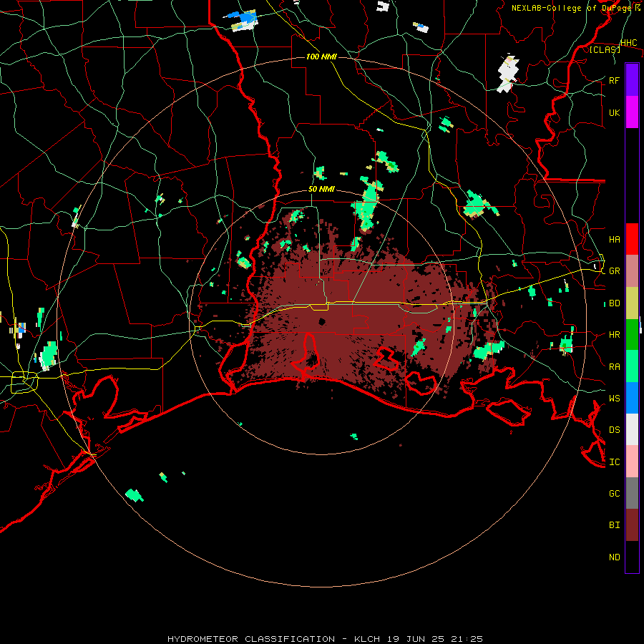644x644 pixels.
Task: Click the 'BI' legend label
Action: click(614, 525)
